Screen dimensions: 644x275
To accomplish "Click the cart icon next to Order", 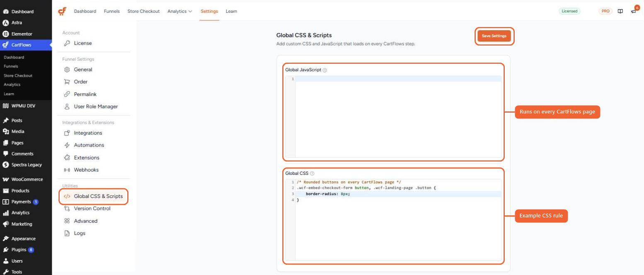I will tap(67, 82).
